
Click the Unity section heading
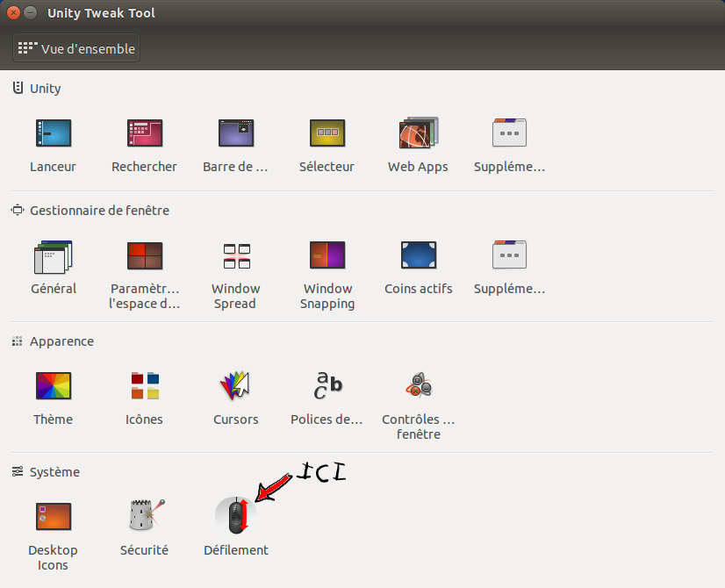coord(46,89)
